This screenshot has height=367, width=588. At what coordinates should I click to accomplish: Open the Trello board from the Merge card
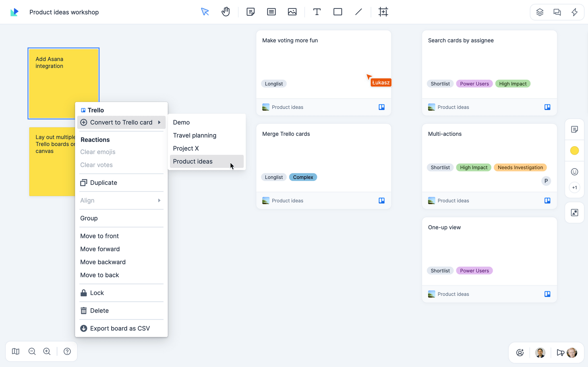[381, 200]
